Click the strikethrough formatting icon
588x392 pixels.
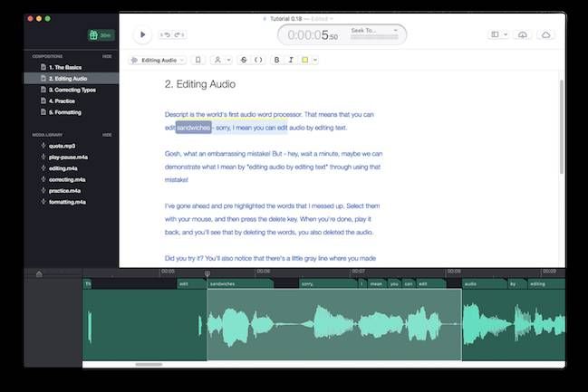point(243,60)
